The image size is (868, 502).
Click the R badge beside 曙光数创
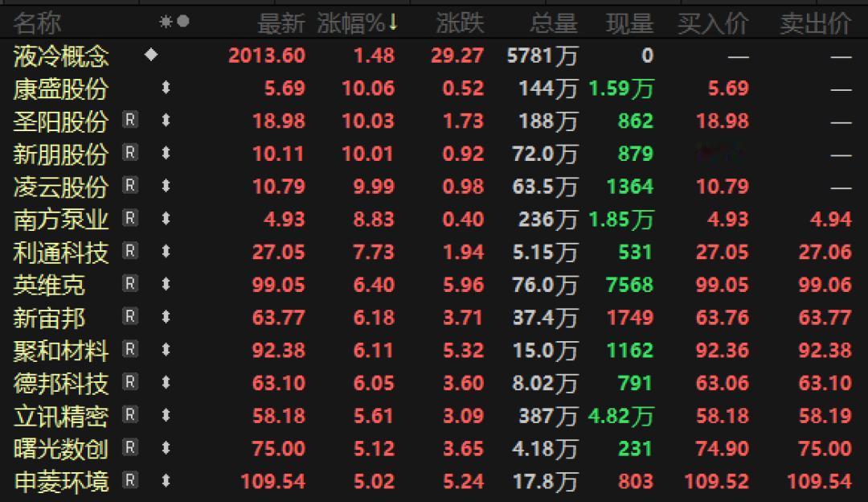pos(130,447)
